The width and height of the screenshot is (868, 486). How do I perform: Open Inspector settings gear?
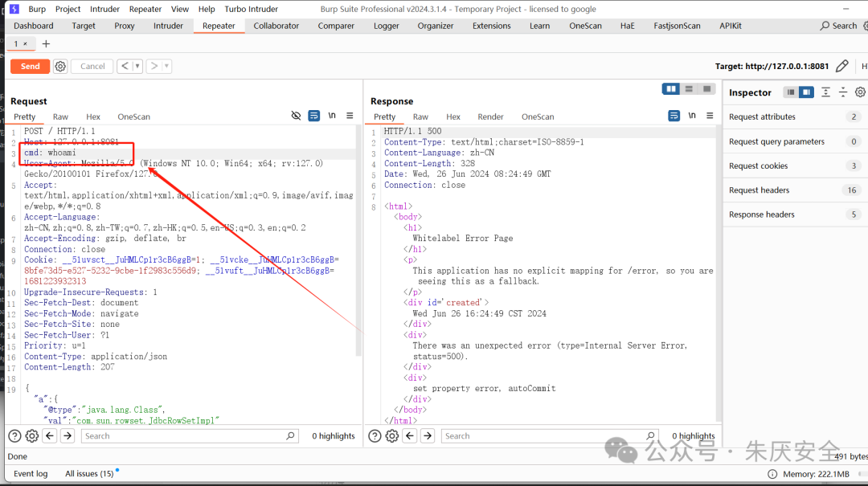[x=860, y=92]
